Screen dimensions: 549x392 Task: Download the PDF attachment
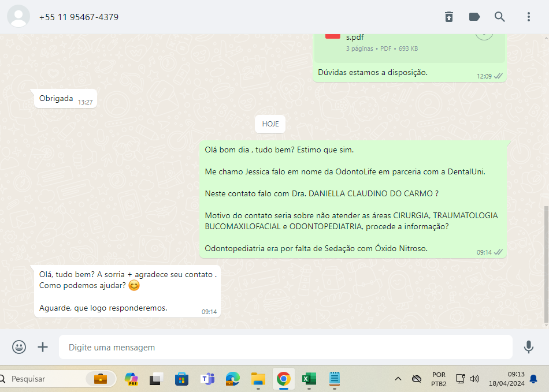point(484,33)
